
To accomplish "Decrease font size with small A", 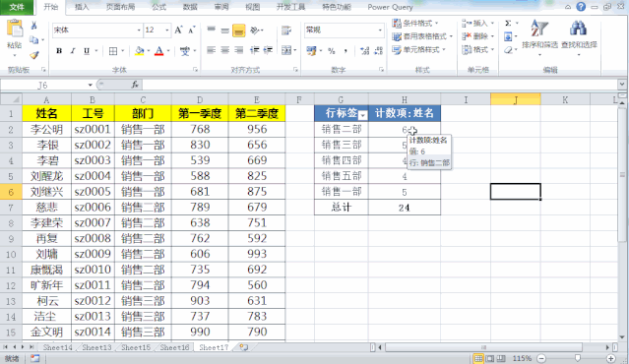I will [x=192, y=30].
